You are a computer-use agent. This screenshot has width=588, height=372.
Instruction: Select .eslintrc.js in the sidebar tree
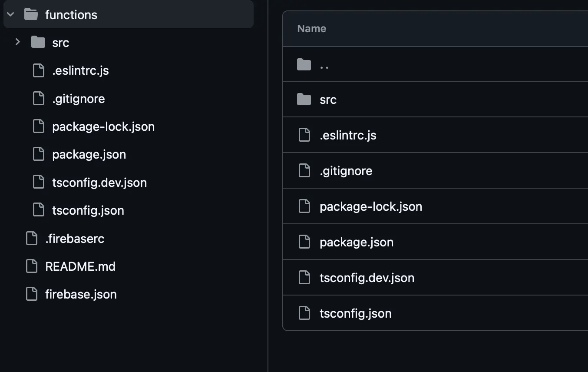(x=80, y=70)
